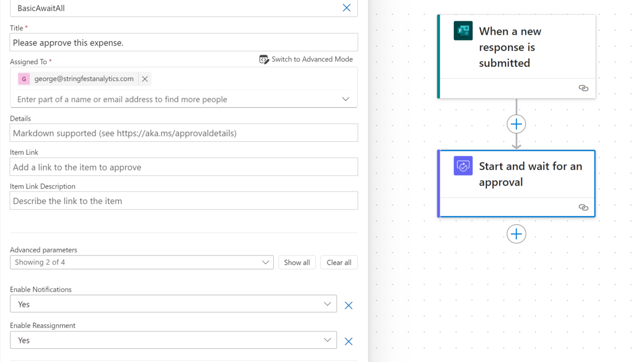Click connection link icon on approval card
The height and width of the screenshot is (362, 644).
pyautogui.click(x=583, y=207)
